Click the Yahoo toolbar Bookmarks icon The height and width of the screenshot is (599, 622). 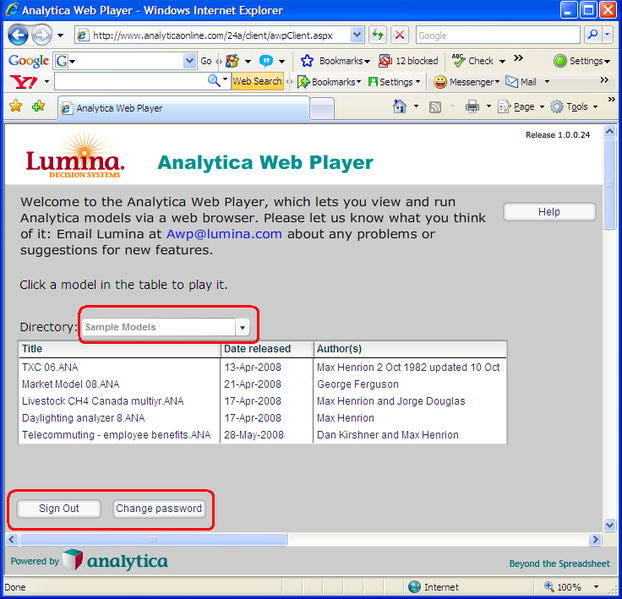click(303, 82)
